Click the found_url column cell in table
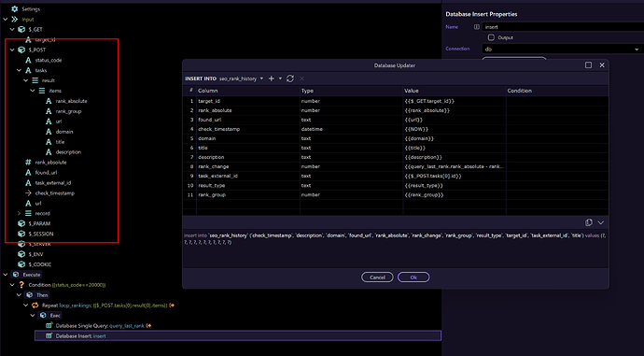Image resolution: width=644 pixels, height=356 pixels. pyautogui.click(x=248, y=120)
